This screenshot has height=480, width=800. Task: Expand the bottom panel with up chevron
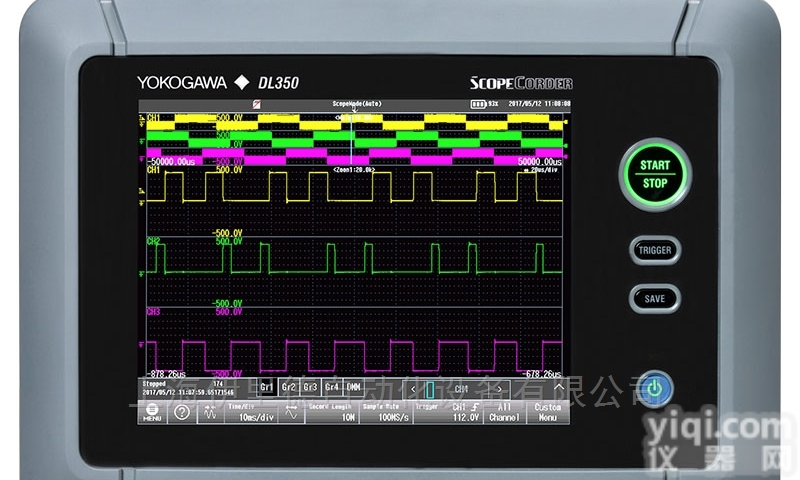559,387
